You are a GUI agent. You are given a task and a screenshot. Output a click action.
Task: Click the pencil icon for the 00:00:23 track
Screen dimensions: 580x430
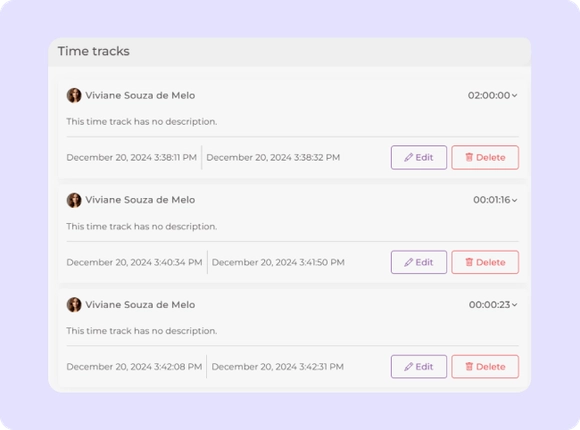click(408, 367)
